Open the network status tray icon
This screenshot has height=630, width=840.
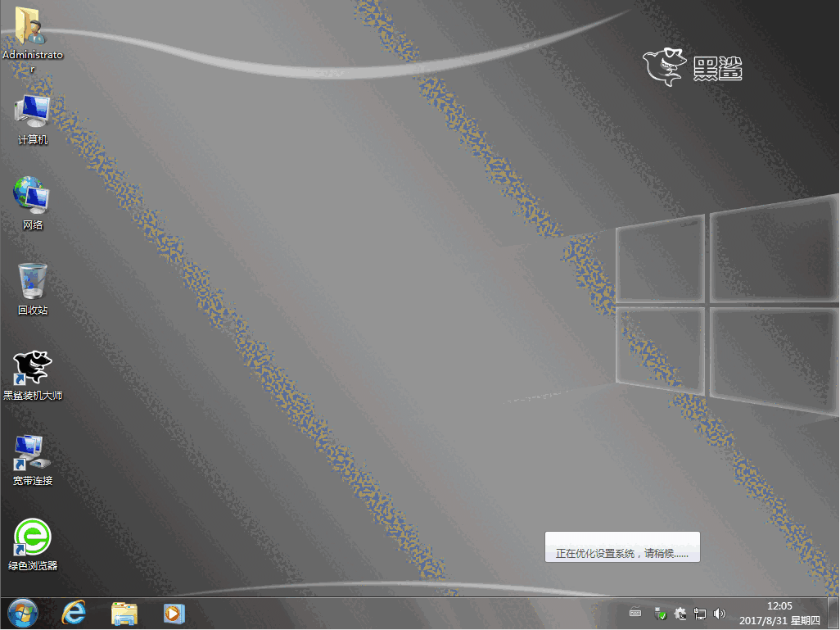pos(700,614)
